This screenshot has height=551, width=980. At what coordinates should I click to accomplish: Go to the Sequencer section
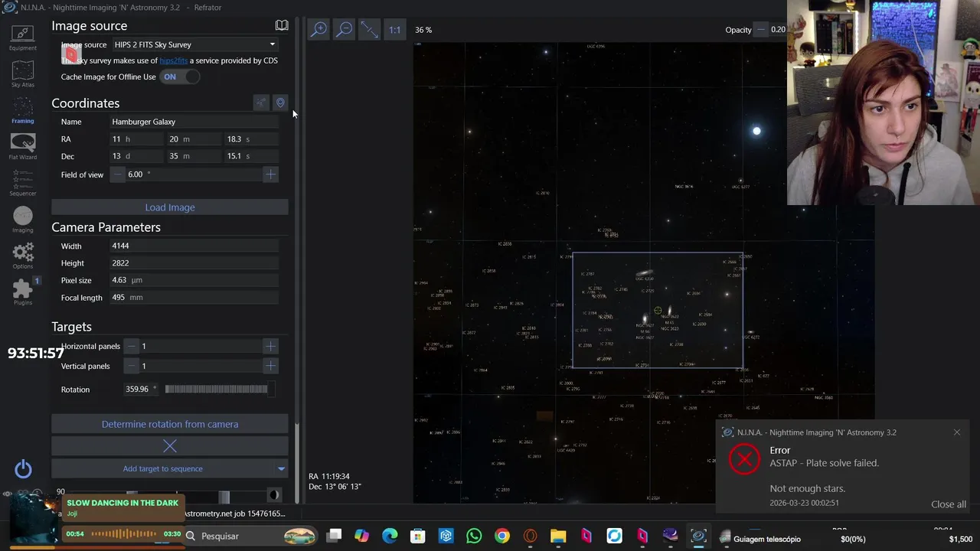pyautogui.click(x=23, y=182)
